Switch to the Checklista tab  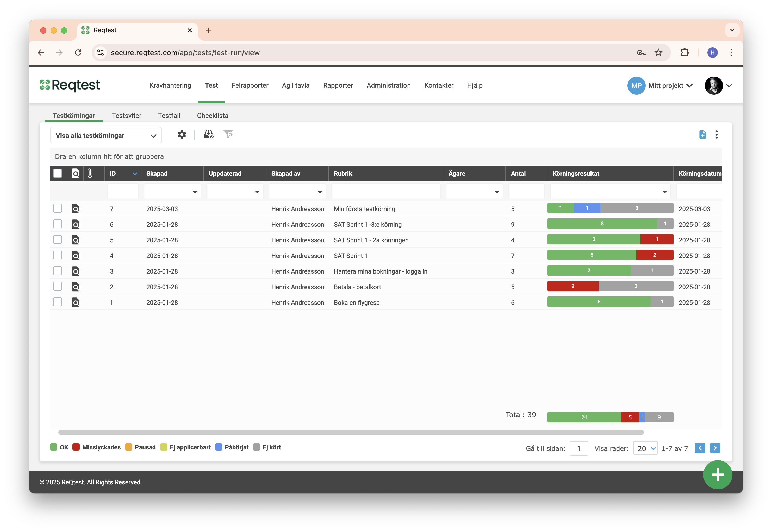(213, 116)
